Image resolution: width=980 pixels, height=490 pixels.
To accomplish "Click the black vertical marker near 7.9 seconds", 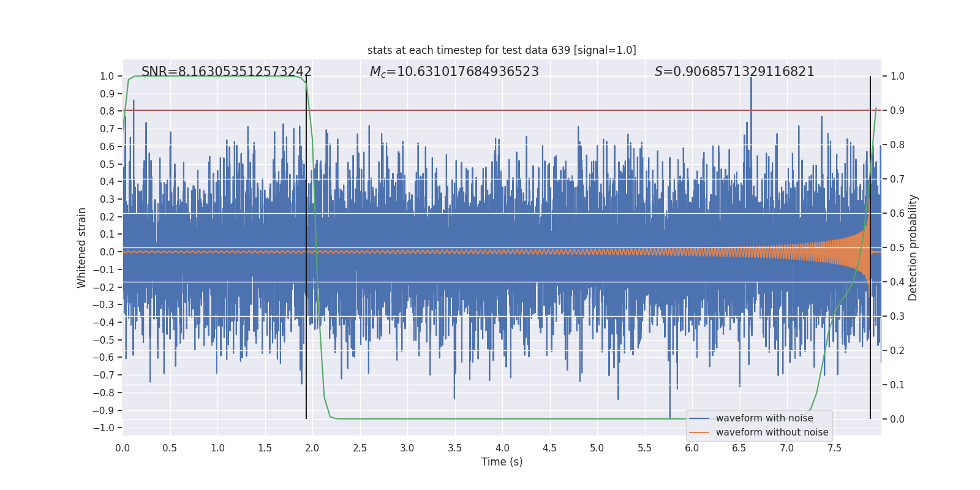I will pos(870,247).
